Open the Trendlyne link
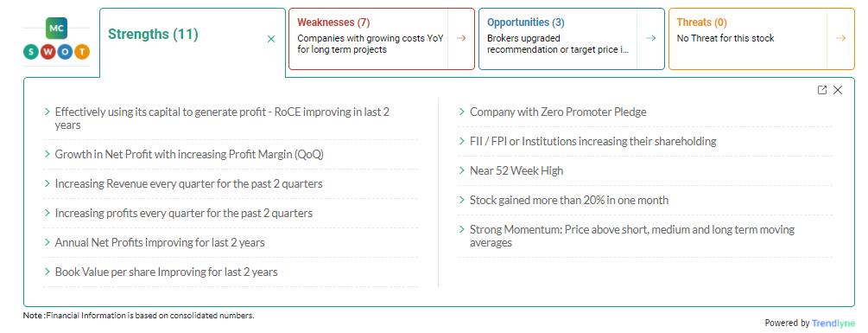 pos(833,323)
